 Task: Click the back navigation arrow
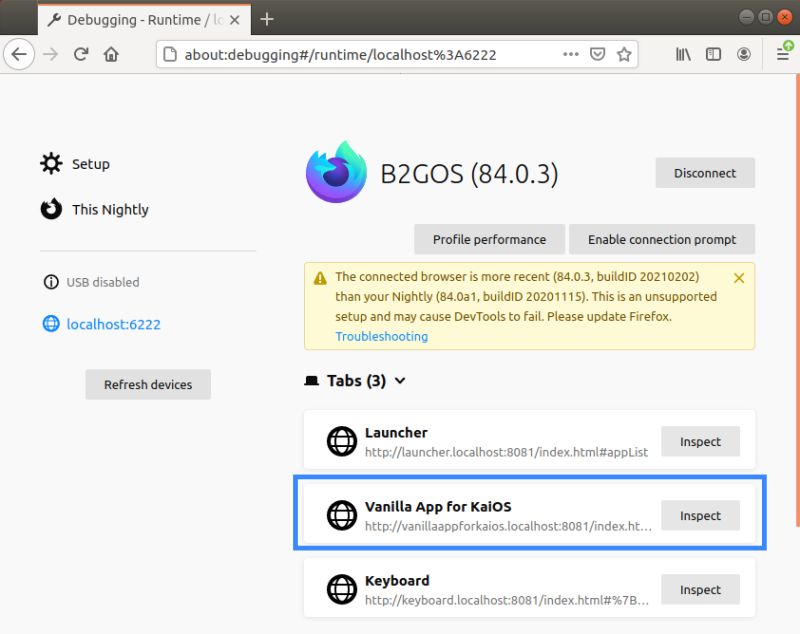19,54
